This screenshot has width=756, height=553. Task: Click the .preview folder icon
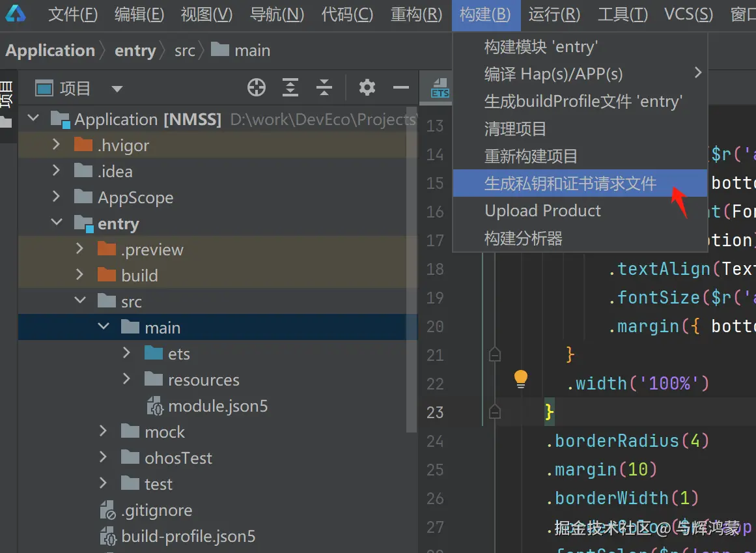coord(107,249)
